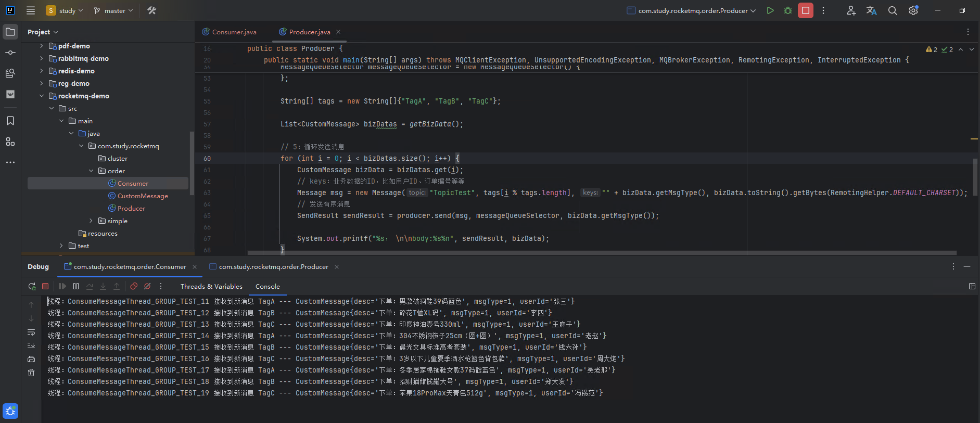Click the Build project hammer icon
Screen dimensions: 980x423
pos(152,10)
